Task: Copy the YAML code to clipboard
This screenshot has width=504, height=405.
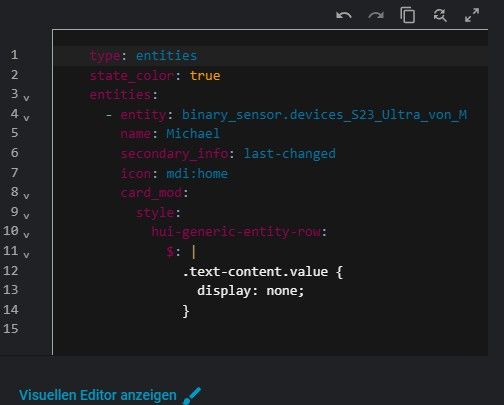Action: tap(408, 15)
